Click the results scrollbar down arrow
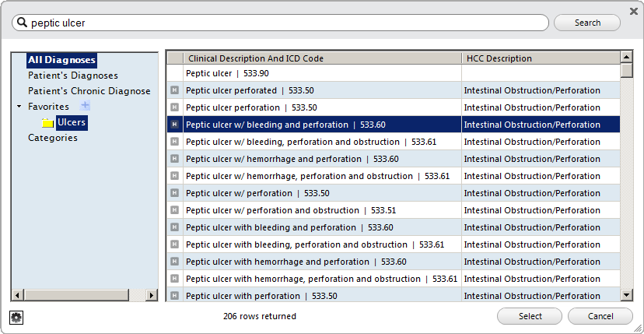The image size is (644, 334). coord(627,294)
